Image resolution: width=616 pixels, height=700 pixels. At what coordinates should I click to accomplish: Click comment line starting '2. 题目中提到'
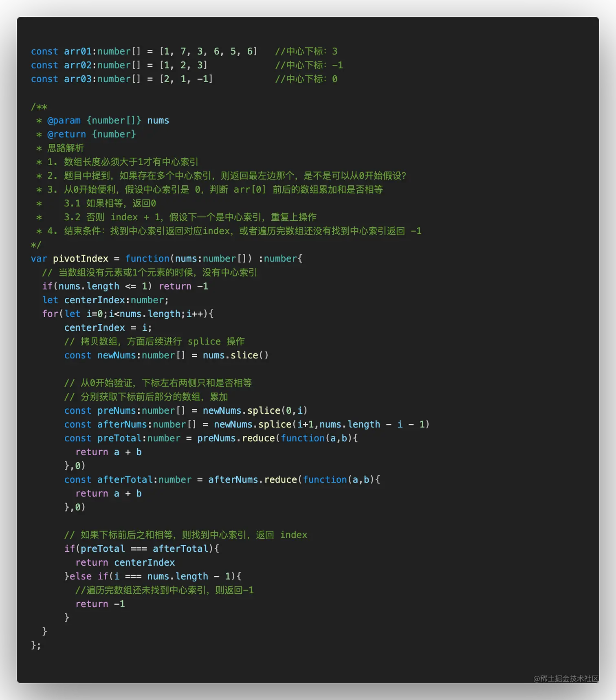[x=221, y=176]
